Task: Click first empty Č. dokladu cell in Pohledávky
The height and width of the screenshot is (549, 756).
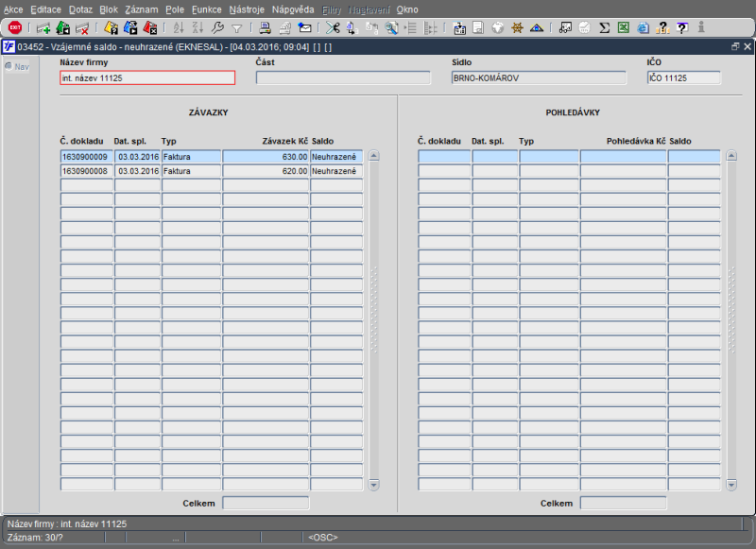Action: 444,157
